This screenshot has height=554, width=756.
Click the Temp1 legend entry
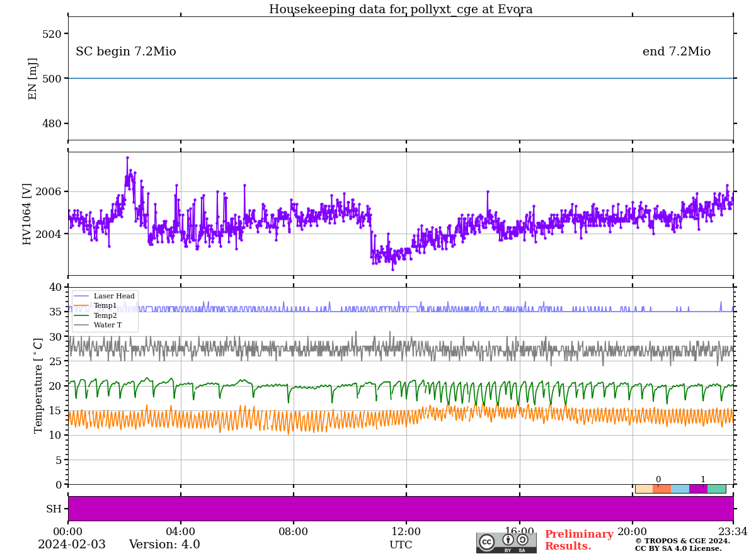coord(96,305)
